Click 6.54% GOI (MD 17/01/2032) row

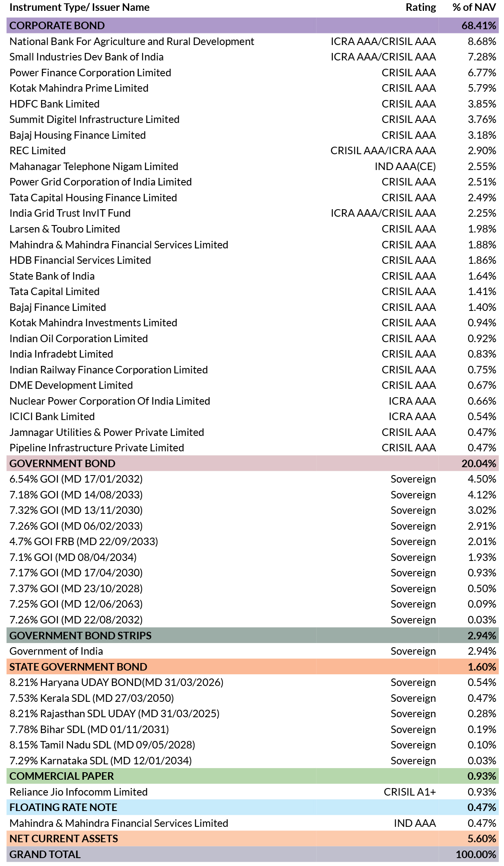(x=252, y=479)
